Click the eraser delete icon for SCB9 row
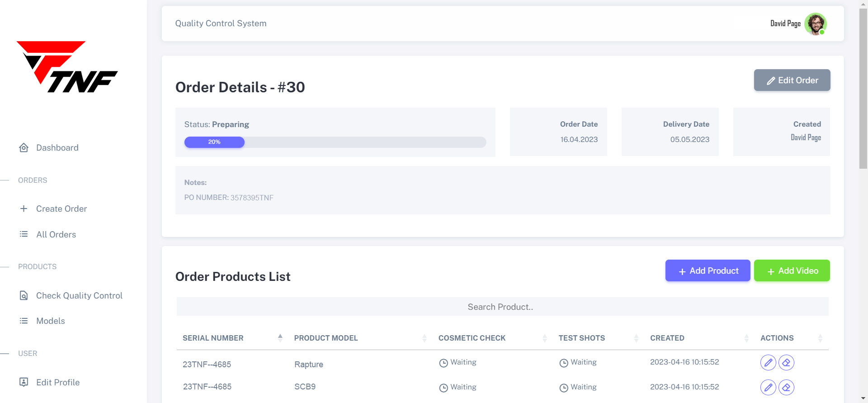This screenshot has width=868, height=403. click(786, 388)
